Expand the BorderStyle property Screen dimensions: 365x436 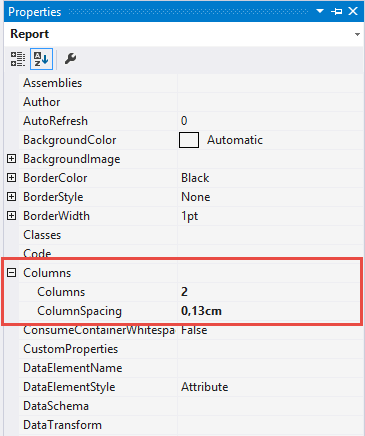(x=12, y=197)
